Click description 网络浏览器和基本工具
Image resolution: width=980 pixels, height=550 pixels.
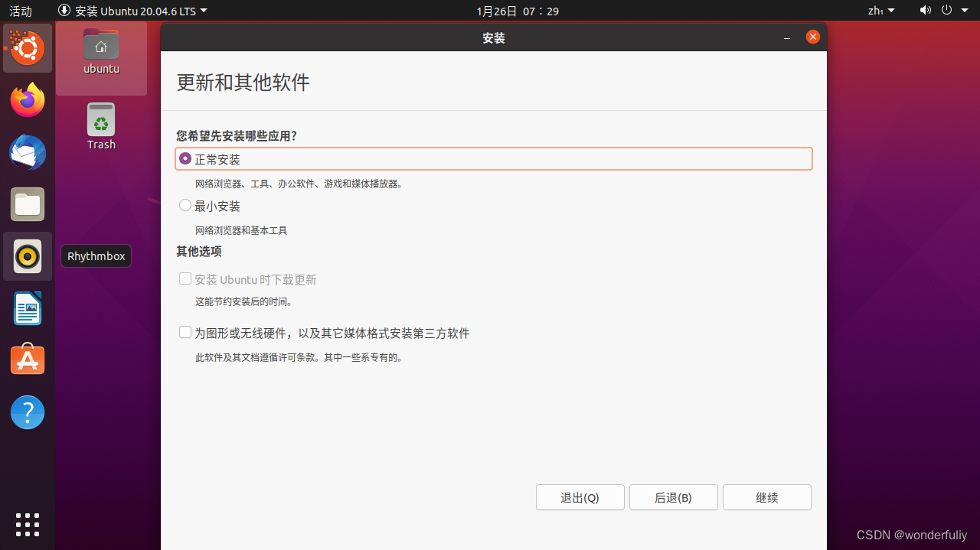coord(241,230)
